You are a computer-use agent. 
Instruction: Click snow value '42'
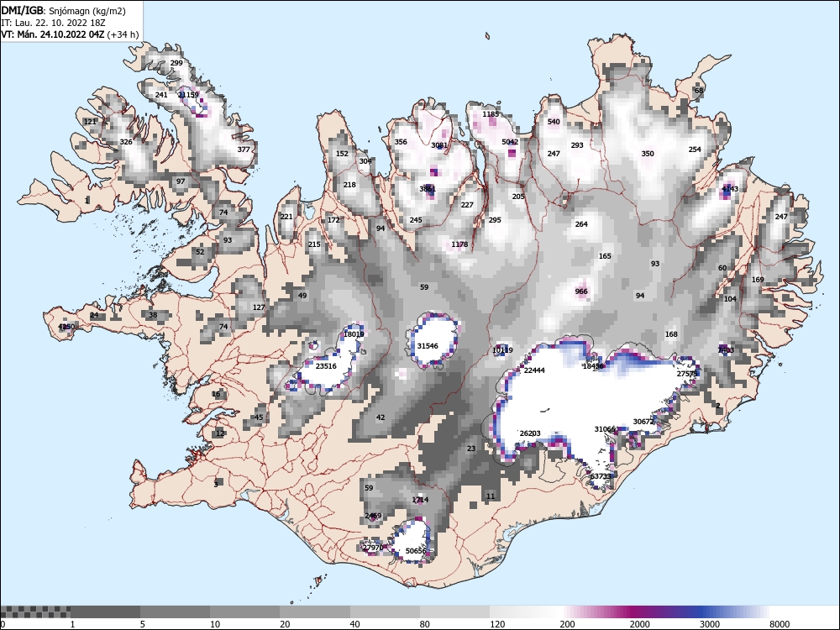(x=381, y=417)
